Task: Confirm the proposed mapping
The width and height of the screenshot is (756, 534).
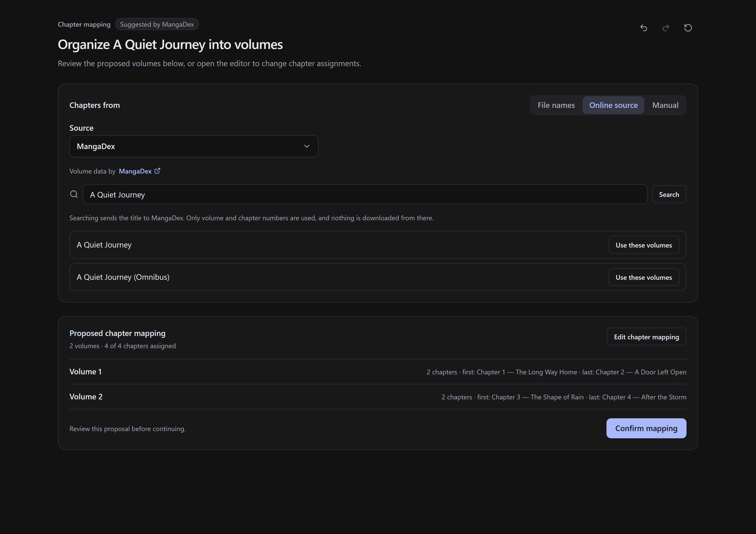Action: (646, 428)
